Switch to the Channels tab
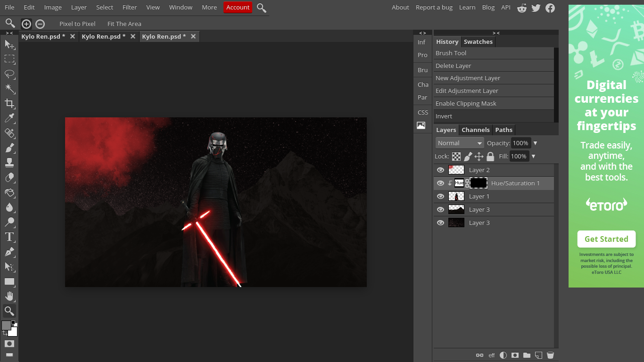The width and height of the screenshot is (644, 362). 476,130
